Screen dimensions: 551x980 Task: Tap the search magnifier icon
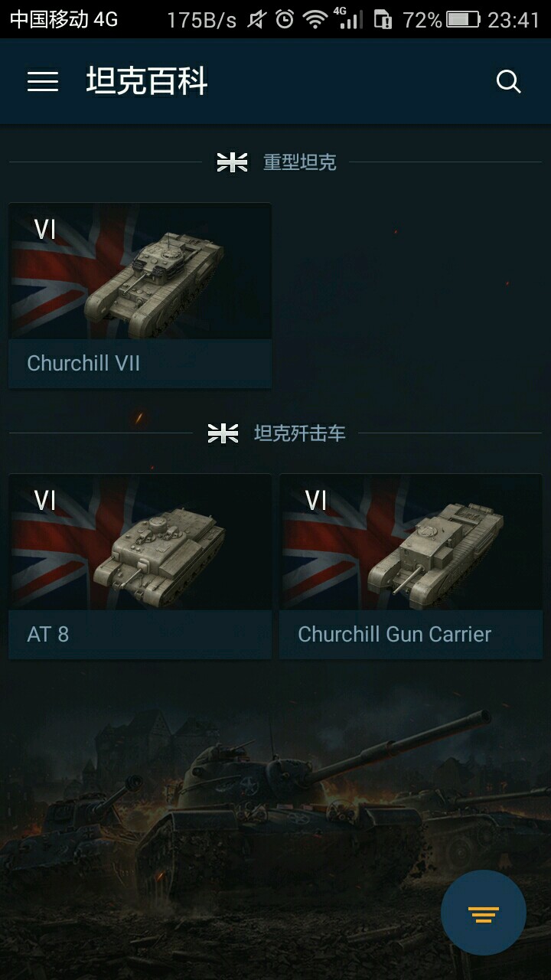(508, 82)
